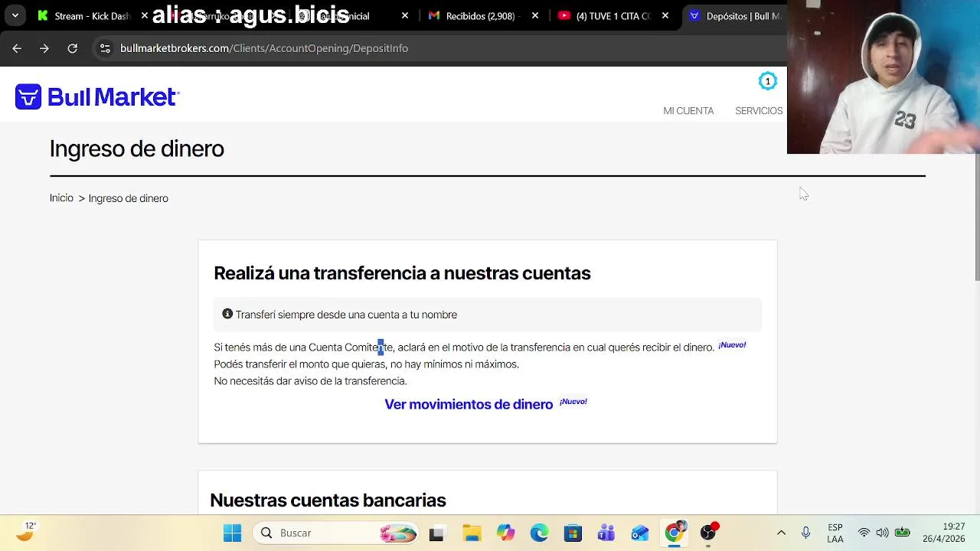
Task: Open the ESP LAA language switcher
Action: 835,533
